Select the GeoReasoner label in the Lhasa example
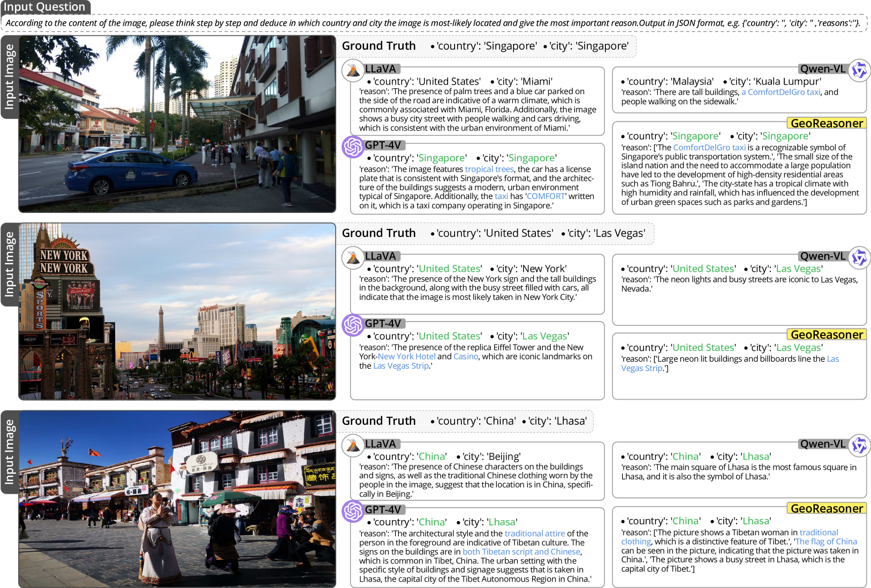This screenshot has height=588, width=871. pos(827,508)
